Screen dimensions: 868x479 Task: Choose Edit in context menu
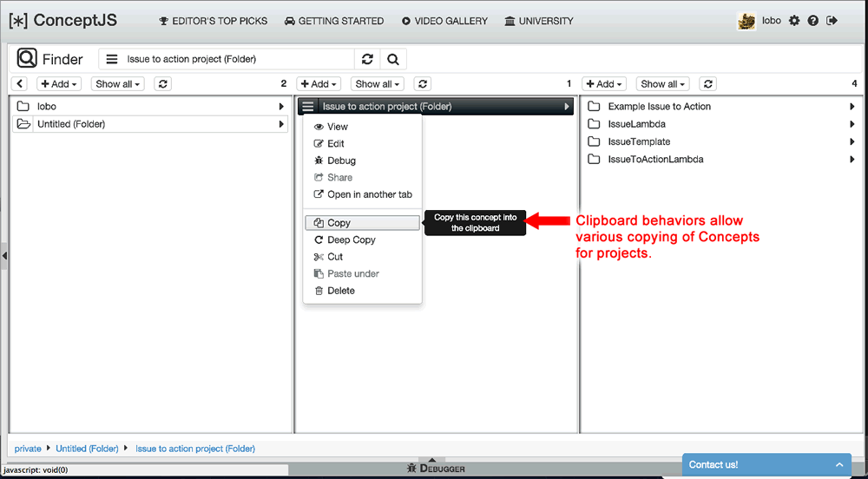click(362, 144)
